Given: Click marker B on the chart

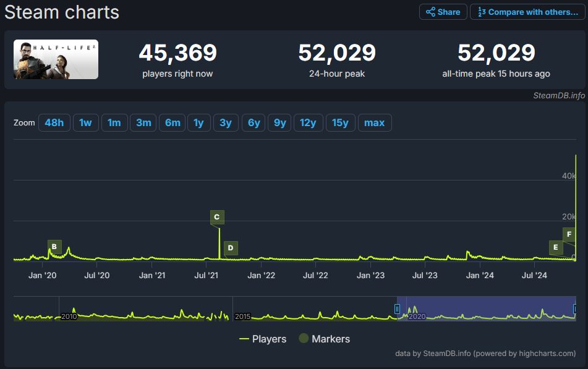Looking at the screenshot, I should 54,247.
